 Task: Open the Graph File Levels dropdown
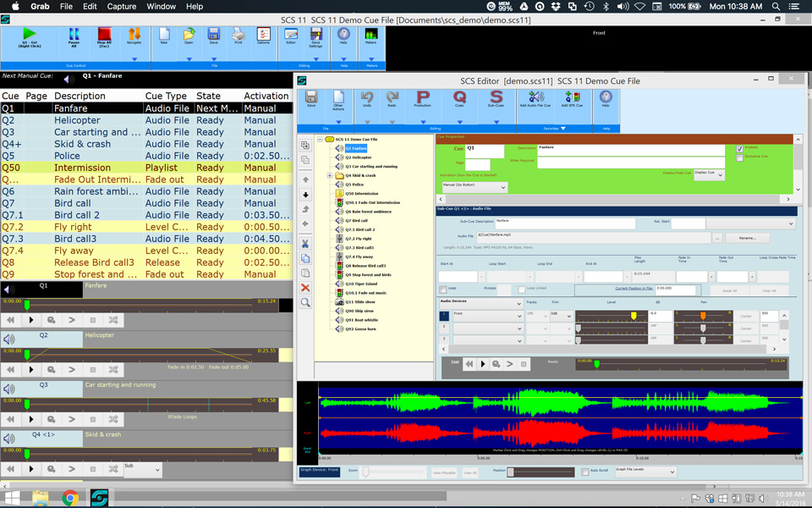tap(645, 472)
